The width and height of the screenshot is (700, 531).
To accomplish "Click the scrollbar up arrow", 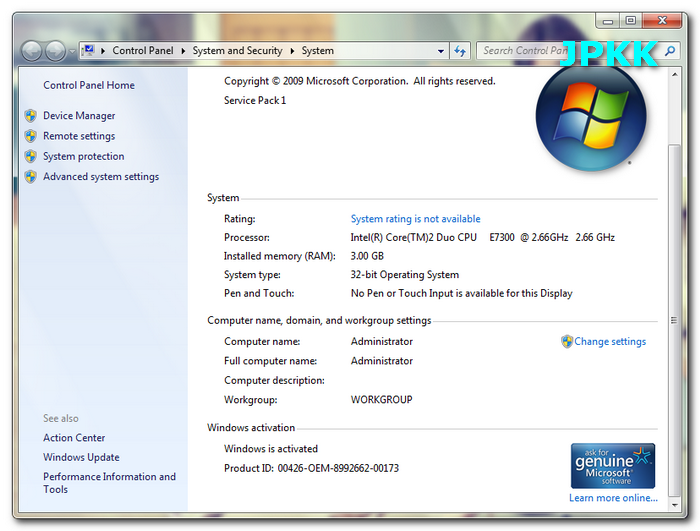I will [x=675, y=75].
